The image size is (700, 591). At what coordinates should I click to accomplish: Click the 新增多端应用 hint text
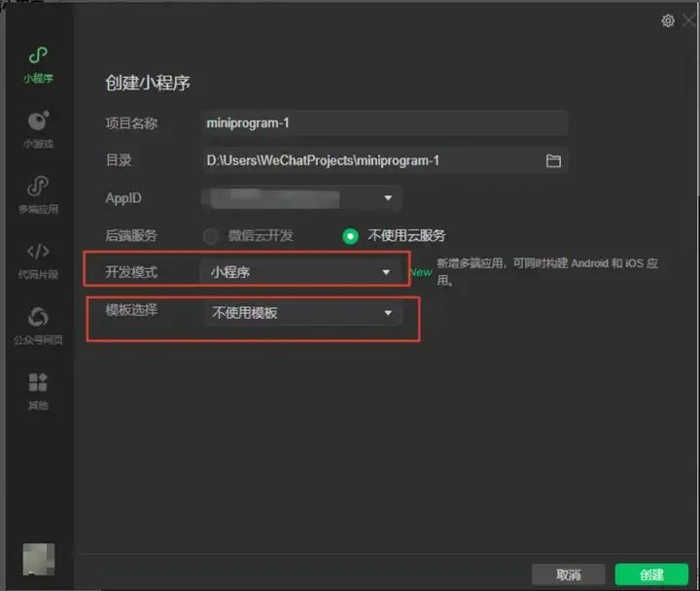pos(547,271)
